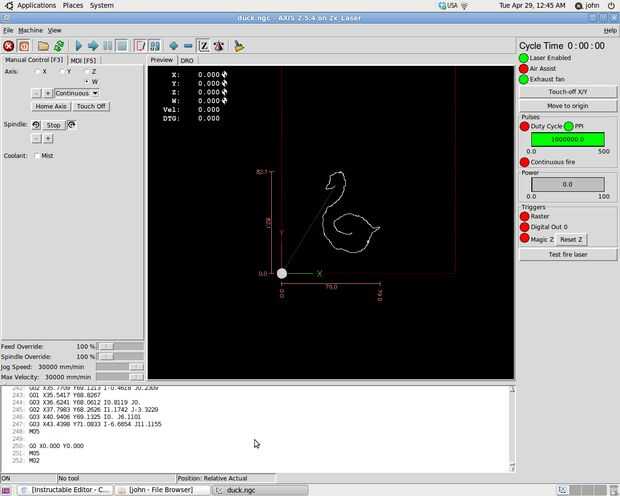
Task: Start spindle clockwise
Action: click(72, 125)
